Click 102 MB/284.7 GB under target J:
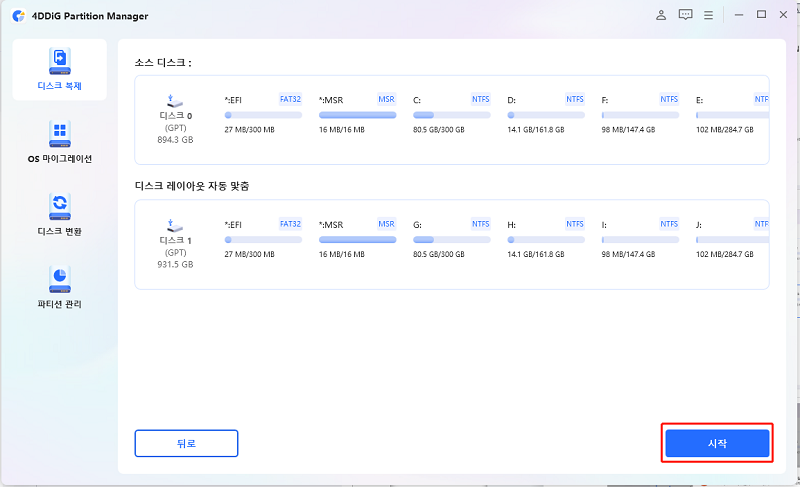 pos(724,254)
